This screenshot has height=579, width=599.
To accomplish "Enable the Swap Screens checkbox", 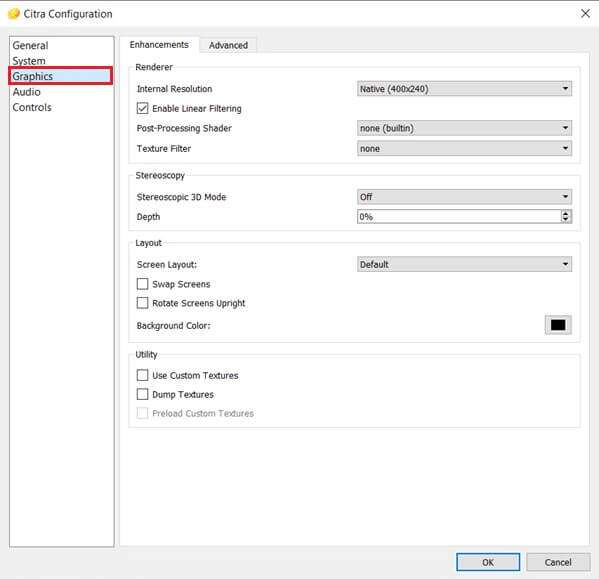I will click(x=142, y=284).
